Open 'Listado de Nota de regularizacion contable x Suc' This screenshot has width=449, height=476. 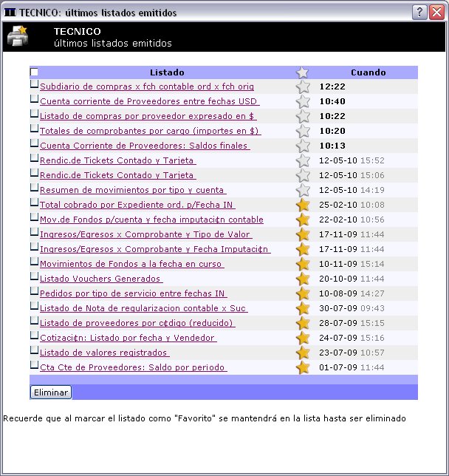(144, 308)
